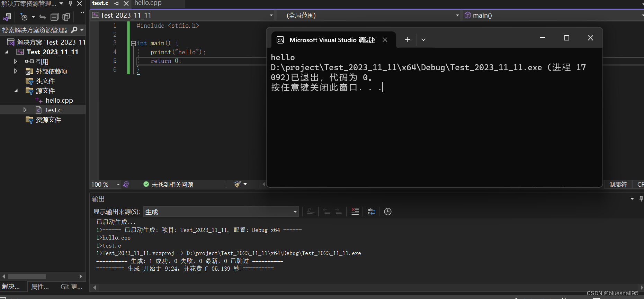This screenshot has width=644, height=299.
Task: Click Output panel scroll left arrow
Action: 95,288
